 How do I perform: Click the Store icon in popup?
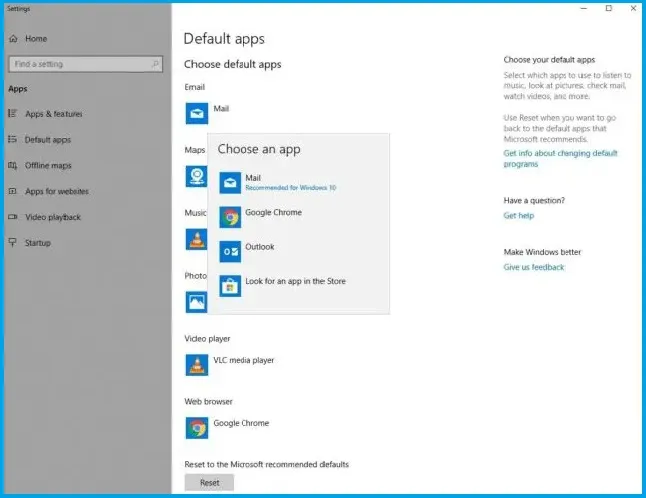230,286
